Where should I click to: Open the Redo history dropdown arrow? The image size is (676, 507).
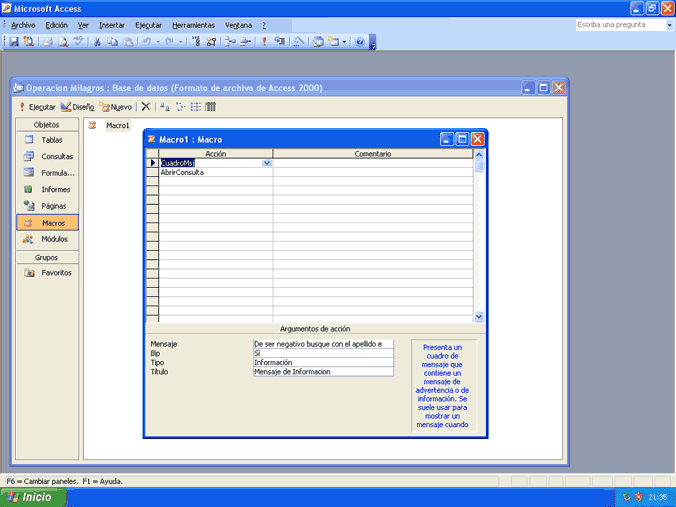coord(180,42)
